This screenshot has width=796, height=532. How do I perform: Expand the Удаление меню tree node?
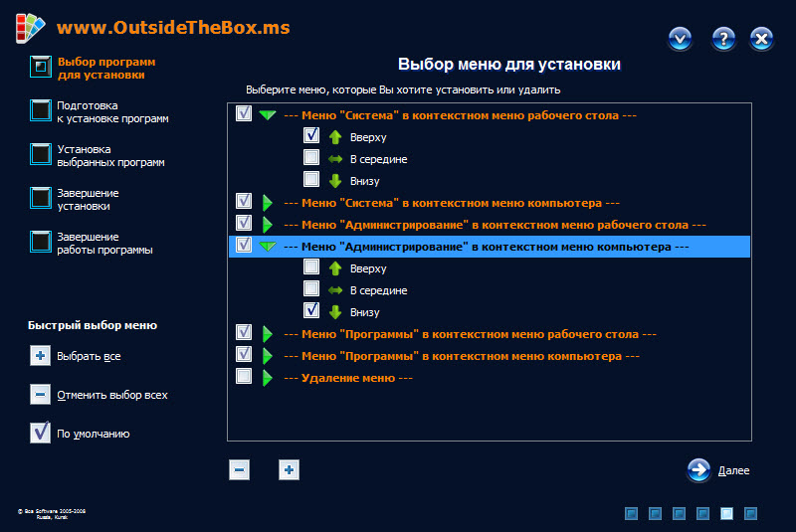coord(267,377)
